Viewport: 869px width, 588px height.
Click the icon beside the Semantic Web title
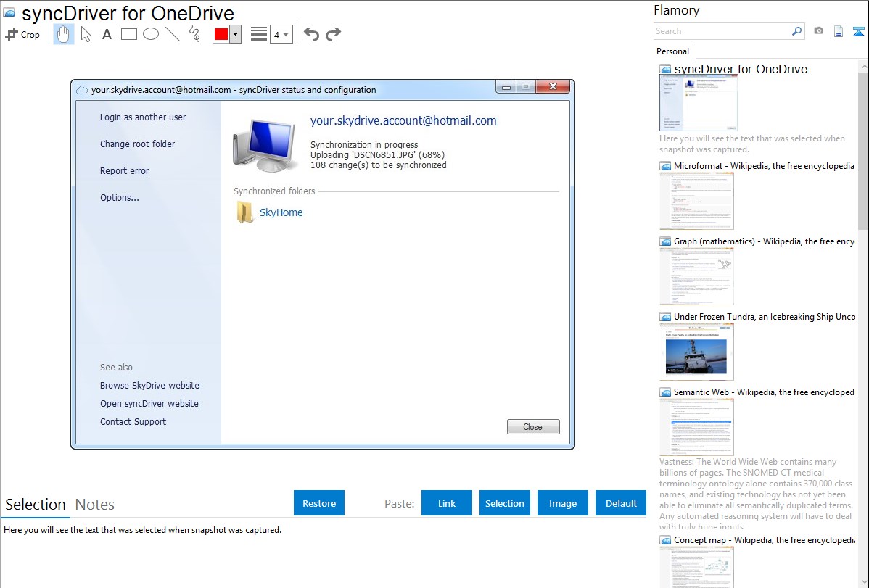point(665,392)
